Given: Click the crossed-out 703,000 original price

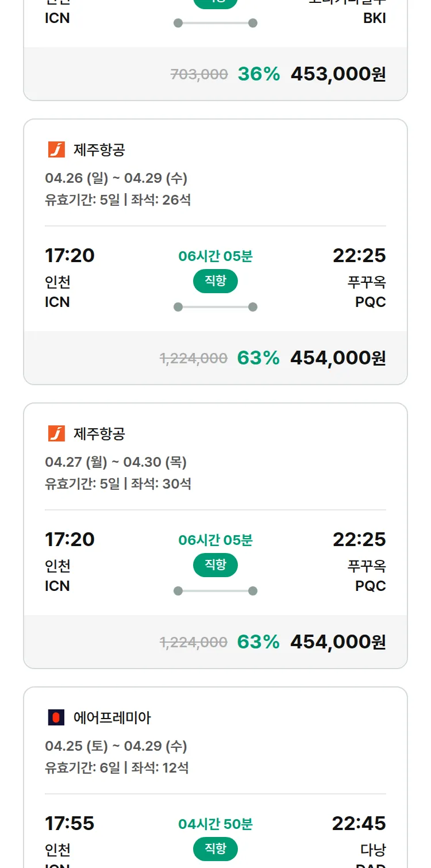Looking at the screenshot, I should pos(199,75).
